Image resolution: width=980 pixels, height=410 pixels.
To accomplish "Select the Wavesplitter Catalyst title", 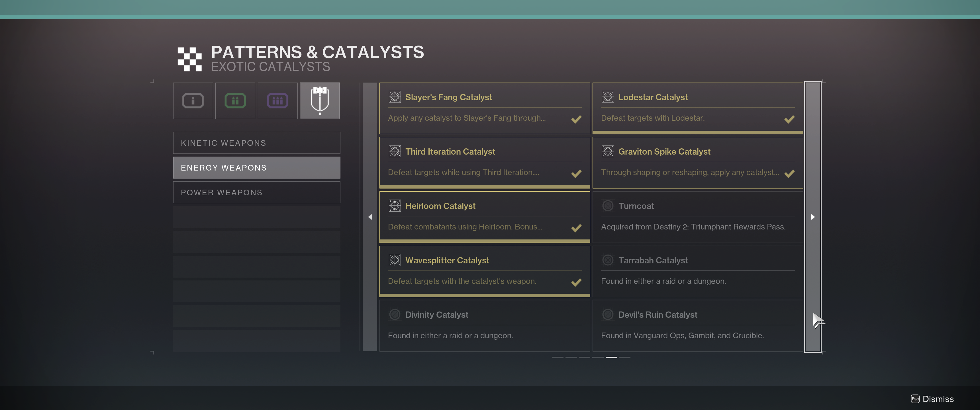I will [x=447, y=261].
